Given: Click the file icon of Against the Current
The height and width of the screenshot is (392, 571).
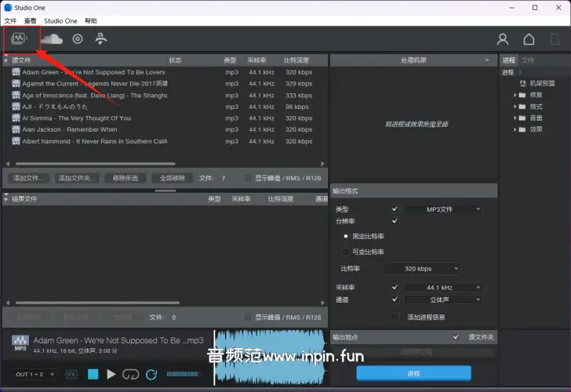Looking at the screenshot, I should (16, 83).
